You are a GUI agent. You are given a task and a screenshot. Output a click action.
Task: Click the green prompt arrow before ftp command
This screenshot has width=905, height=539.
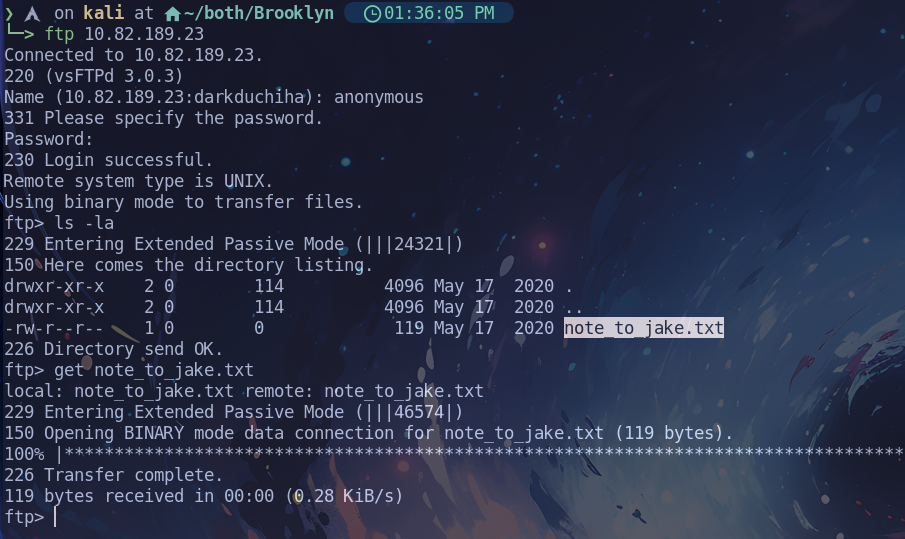tap(20, 33)
